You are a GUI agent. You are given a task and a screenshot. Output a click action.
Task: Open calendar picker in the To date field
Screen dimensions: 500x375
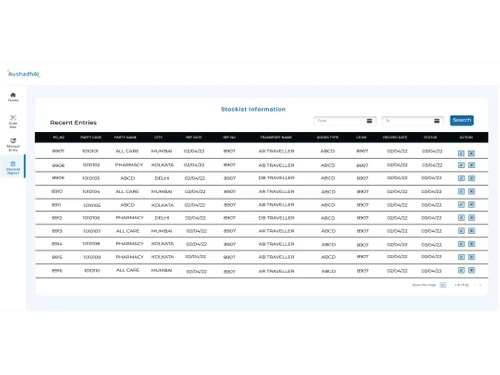click(437, 121)
